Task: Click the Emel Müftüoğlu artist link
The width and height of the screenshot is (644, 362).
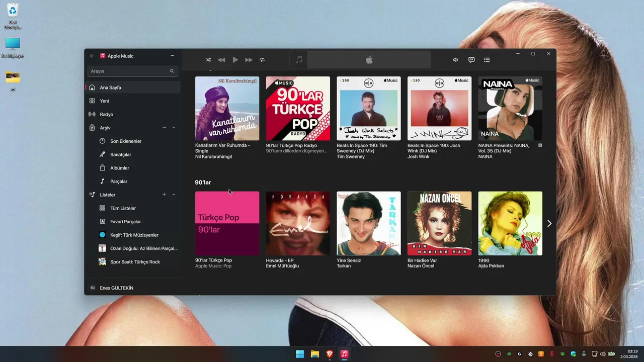Action: tap(282, 266)
